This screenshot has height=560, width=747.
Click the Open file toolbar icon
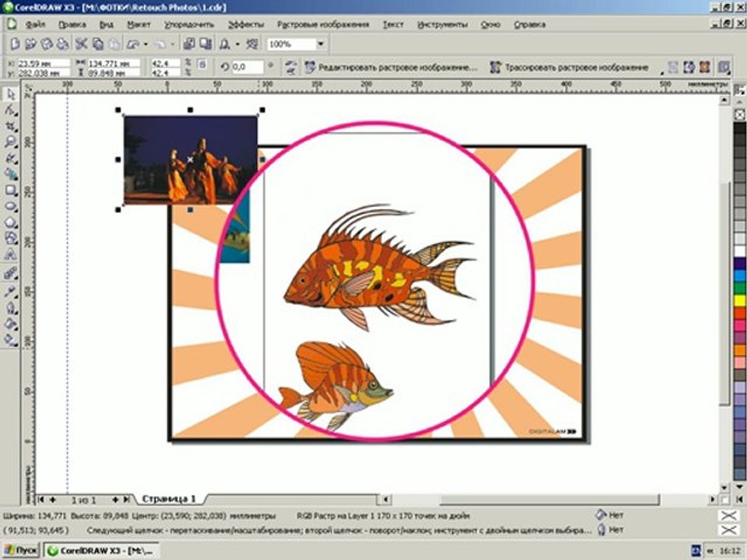pos(30,44)
